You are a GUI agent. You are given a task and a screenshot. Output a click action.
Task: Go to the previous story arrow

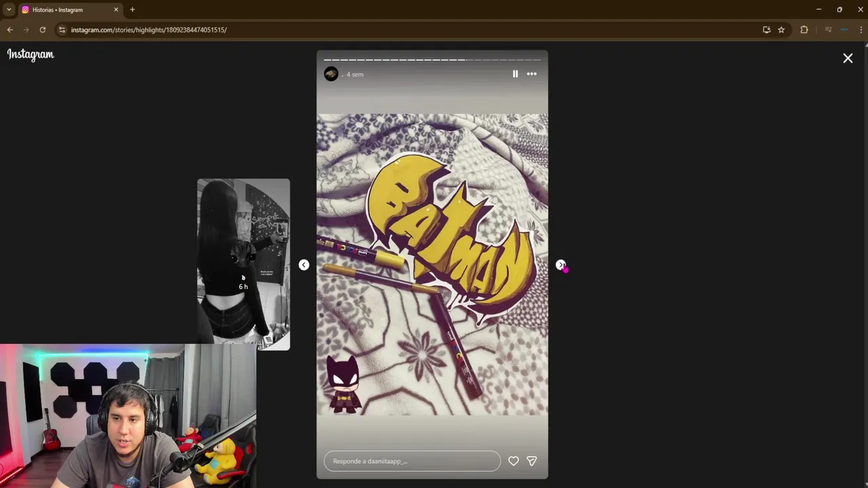tap(304, 265)
